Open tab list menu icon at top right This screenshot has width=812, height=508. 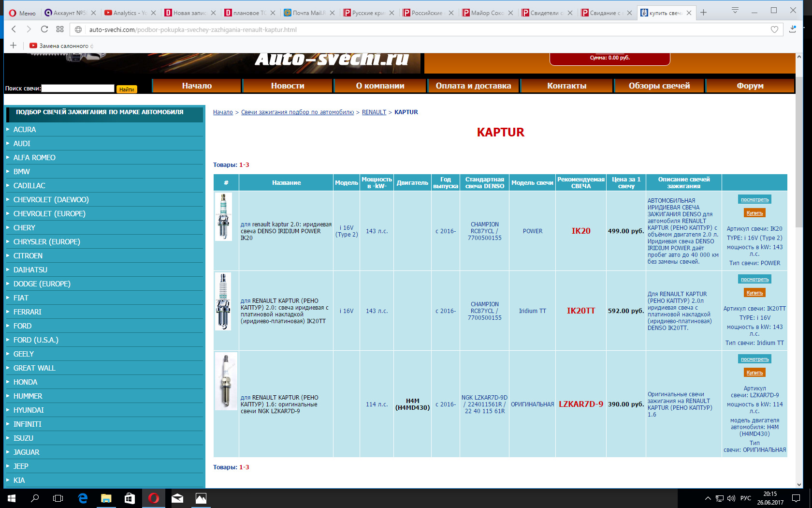(x=735, y=10)
